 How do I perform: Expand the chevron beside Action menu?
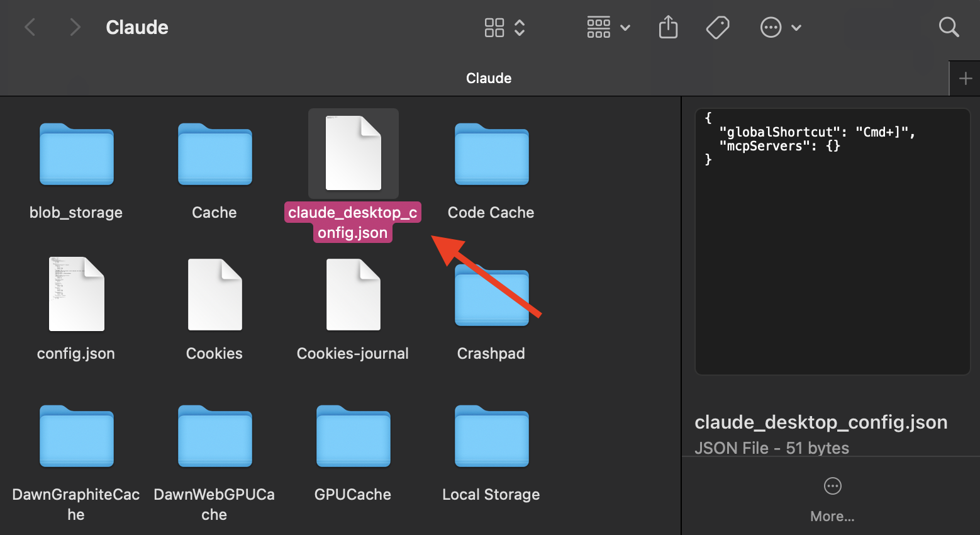(x=796, y=28)
